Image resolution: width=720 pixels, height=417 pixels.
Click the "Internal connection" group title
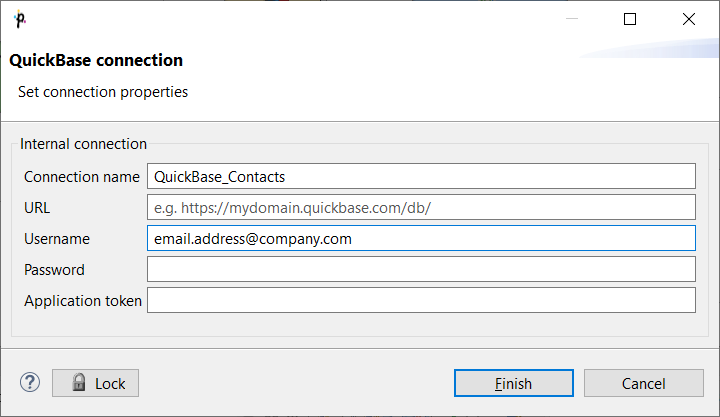coord(84,144)
